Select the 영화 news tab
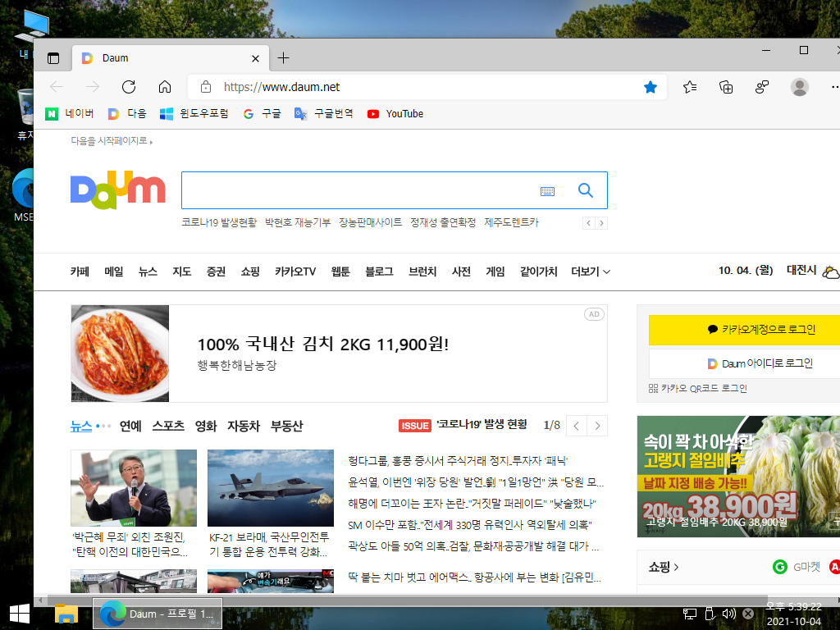The image size is (840, 630). pyautogui.click(x=206, y=427)
